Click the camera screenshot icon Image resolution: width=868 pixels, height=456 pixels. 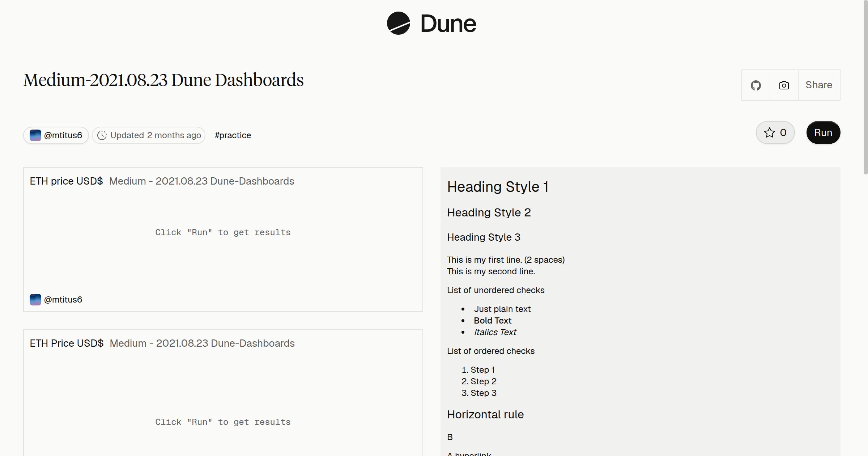pyautogui.click(x=784, y=85)
